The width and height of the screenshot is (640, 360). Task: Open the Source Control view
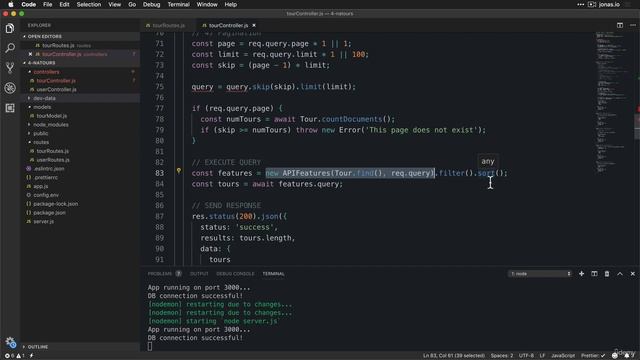point(10,67)
